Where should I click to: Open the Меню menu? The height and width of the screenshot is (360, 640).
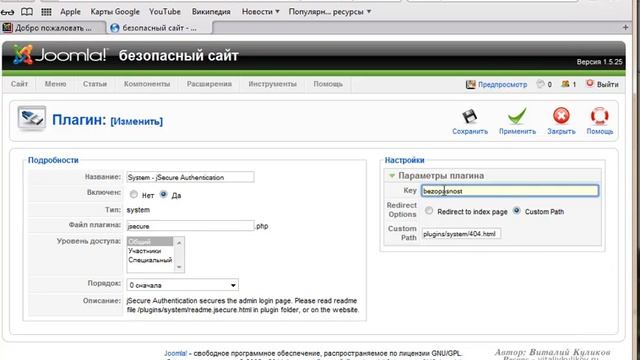click(x=56, y=84)
